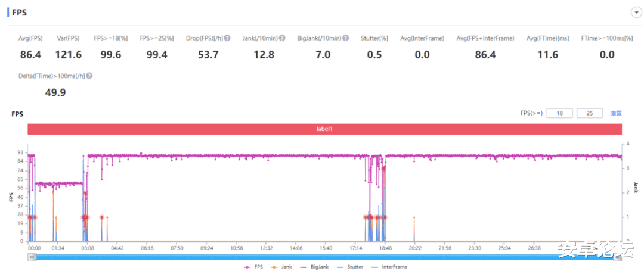Click the blue timeline range slider bar
Viewport: 644px width, 271px height.
[x=324, y=257]
